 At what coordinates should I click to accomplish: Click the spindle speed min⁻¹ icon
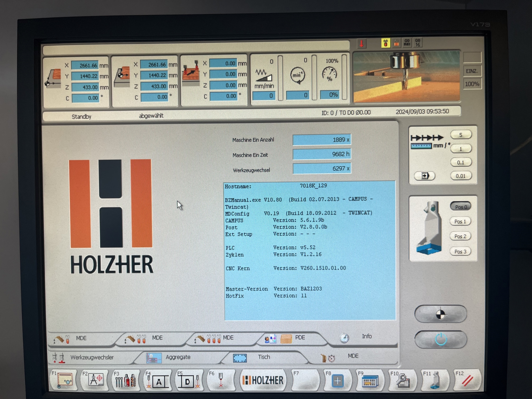click(298, 75)
